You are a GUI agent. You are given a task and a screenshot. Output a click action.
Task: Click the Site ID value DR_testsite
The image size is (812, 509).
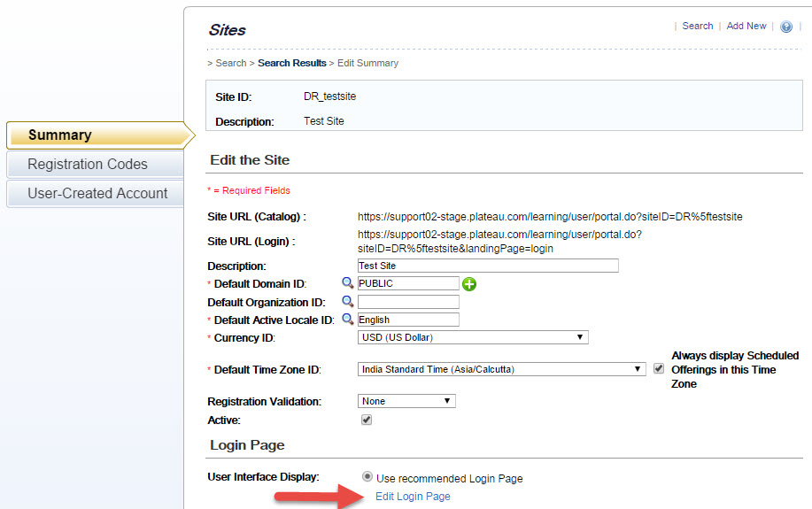click(330, 96)
